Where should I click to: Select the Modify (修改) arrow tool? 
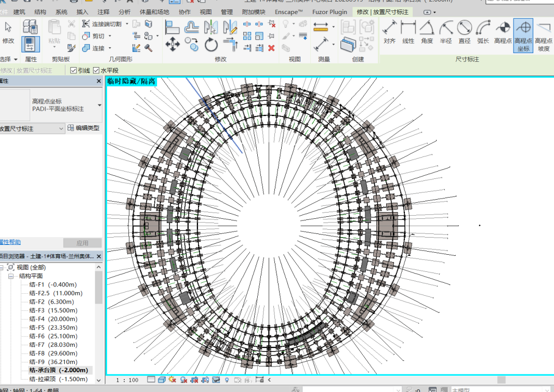[x=8, y=32]
